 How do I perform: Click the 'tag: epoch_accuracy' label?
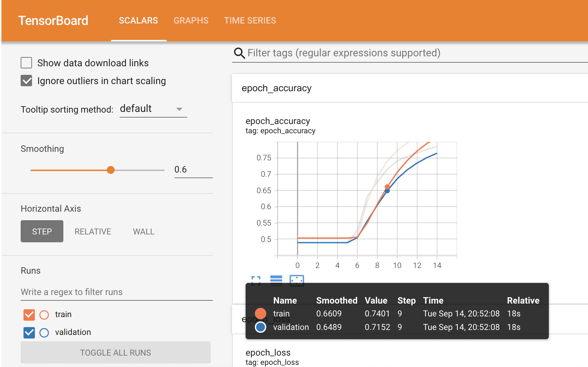pyautogui.click(x=280, y=131)
